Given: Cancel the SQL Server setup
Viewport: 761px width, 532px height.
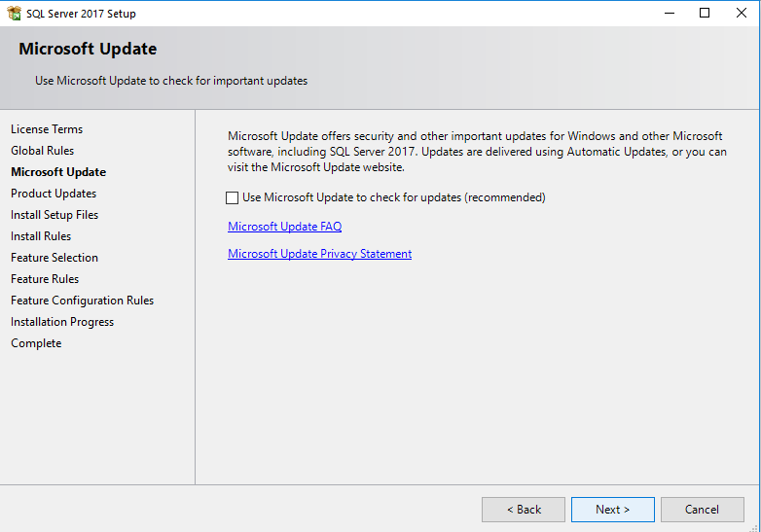Looking at the screenshot, I should 702,510.
